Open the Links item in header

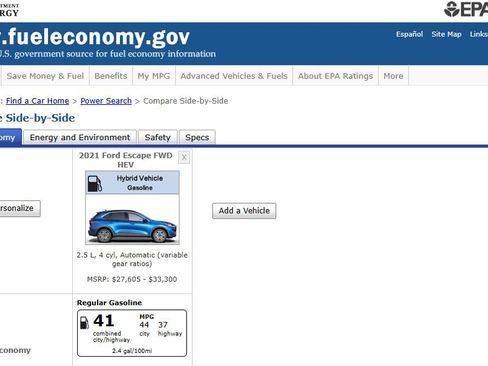pos(479,34)
